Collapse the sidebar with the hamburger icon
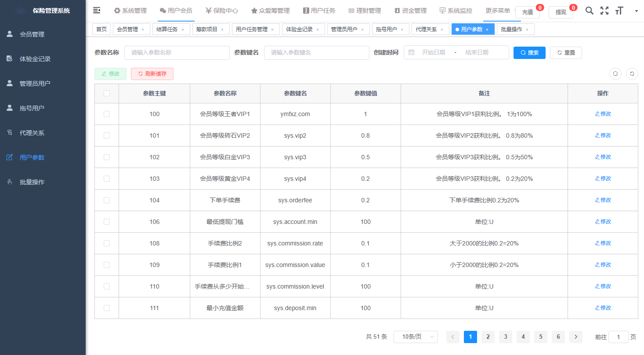Image resolution: width=644 pixels, height=355 pixels. click(x=97, y=10)
